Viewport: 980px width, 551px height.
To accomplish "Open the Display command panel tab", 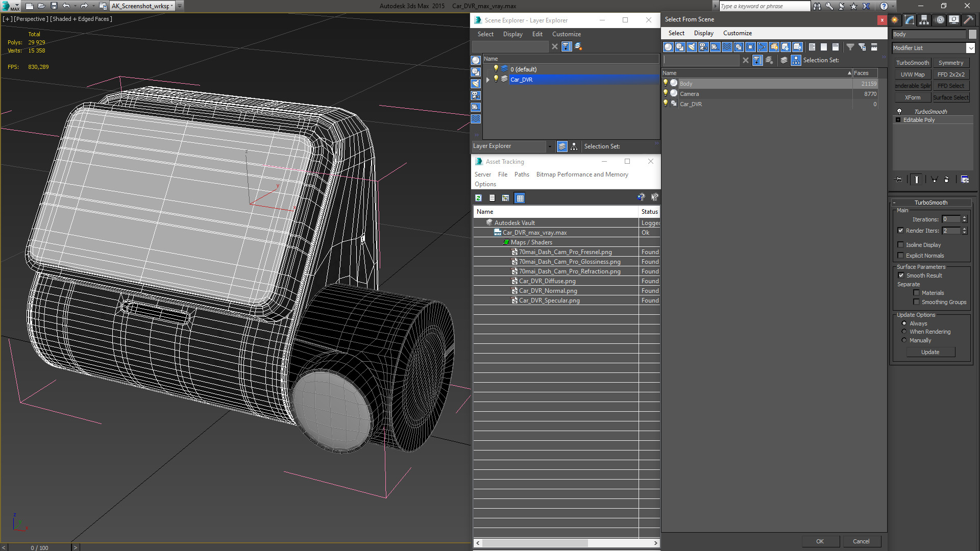I will [953, 20].
